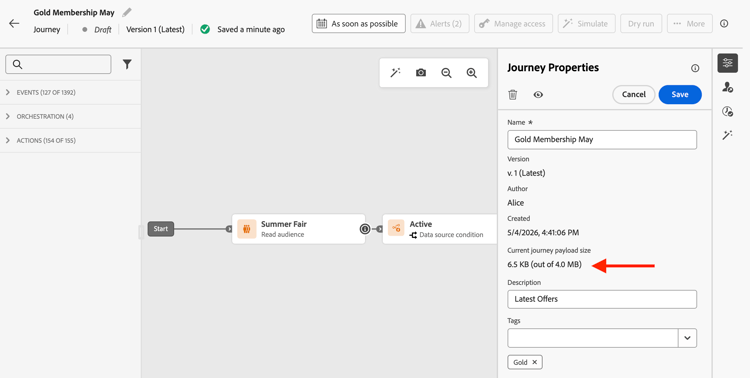Click the canvas magic wand icon

click(x=395, y=73)
